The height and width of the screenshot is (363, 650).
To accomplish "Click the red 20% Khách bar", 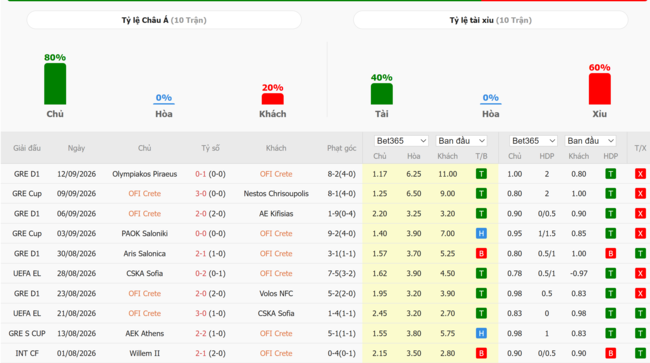I will tap(272, 99).
